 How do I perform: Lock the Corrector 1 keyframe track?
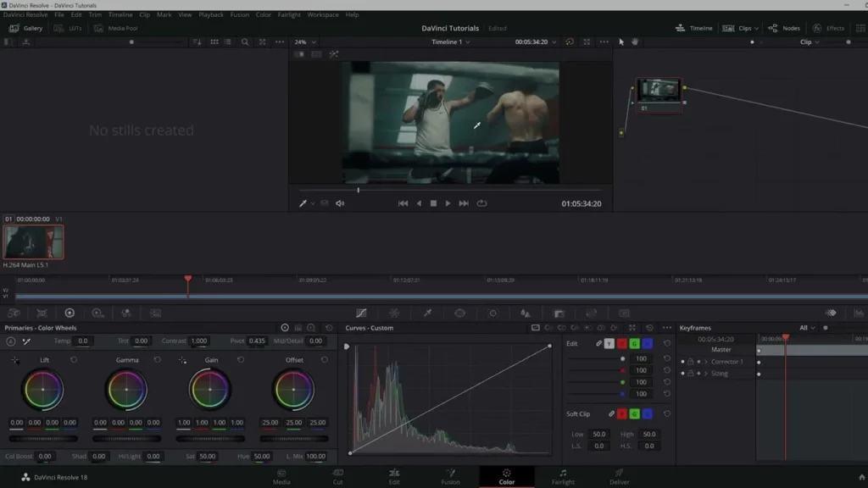coord(690,362)
